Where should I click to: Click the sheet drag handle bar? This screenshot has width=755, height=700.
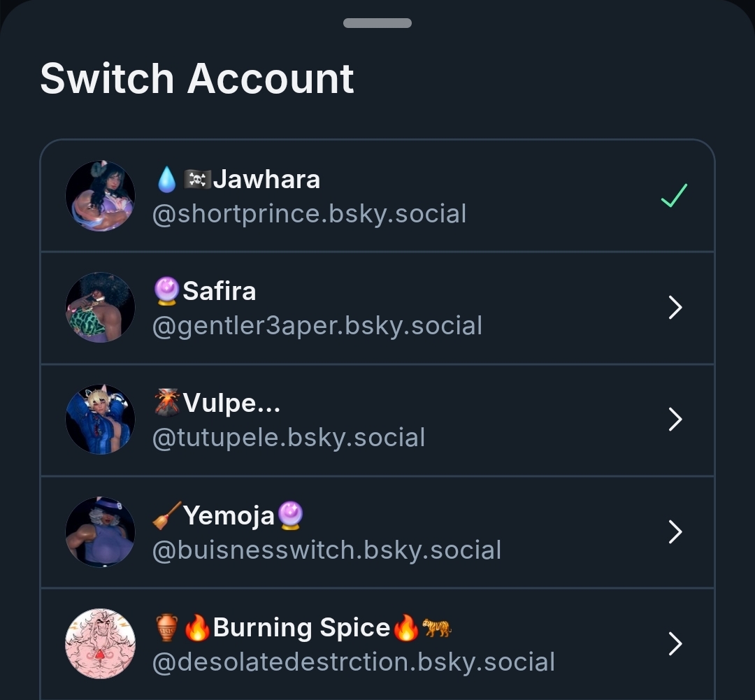click(x=377, y=23)
